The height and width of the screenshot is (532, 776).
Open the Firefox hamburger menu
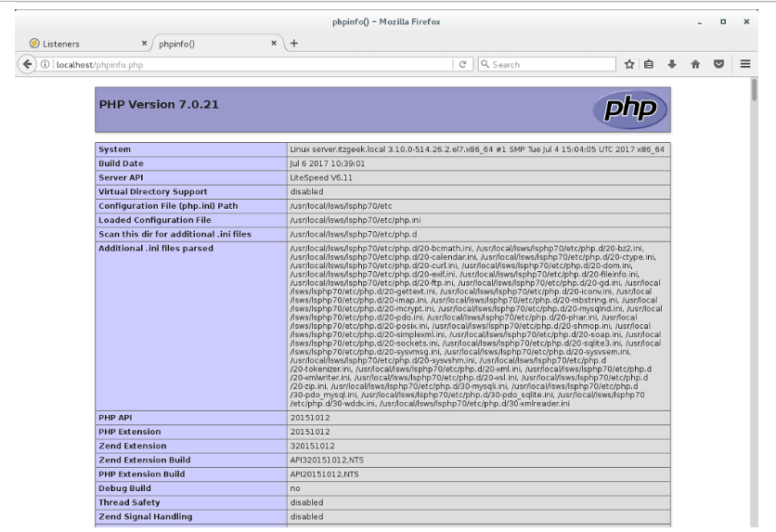click(x=745, y=64)
